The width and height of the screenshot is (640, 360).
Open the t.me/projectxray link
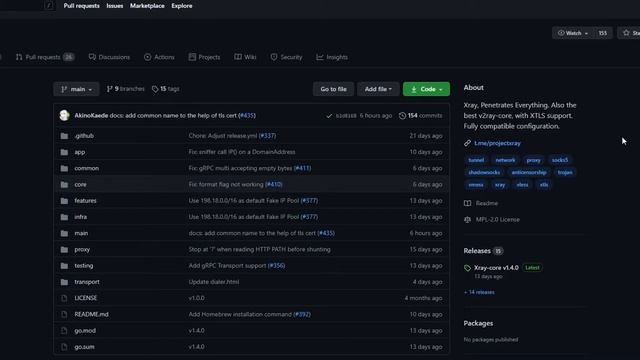point(497,143)
